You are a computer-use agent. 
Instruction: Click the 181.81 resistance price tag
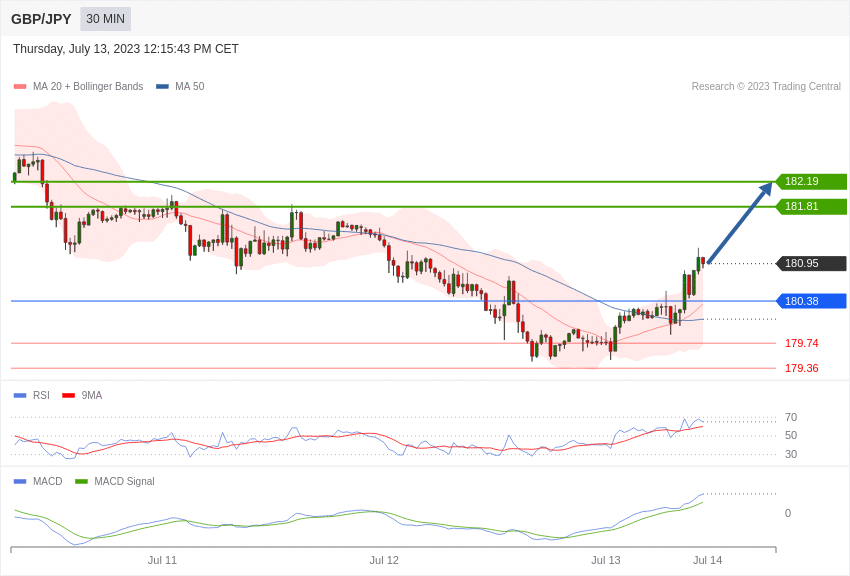tap(811, 206)
